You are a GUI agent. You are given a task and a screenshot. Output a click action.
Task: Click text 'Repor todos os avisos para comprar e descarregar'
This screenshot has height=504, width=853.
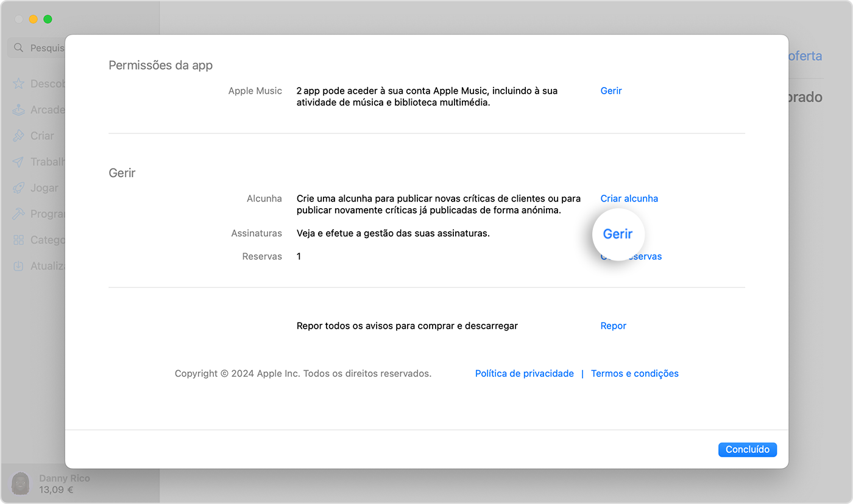tap(407, 326)
